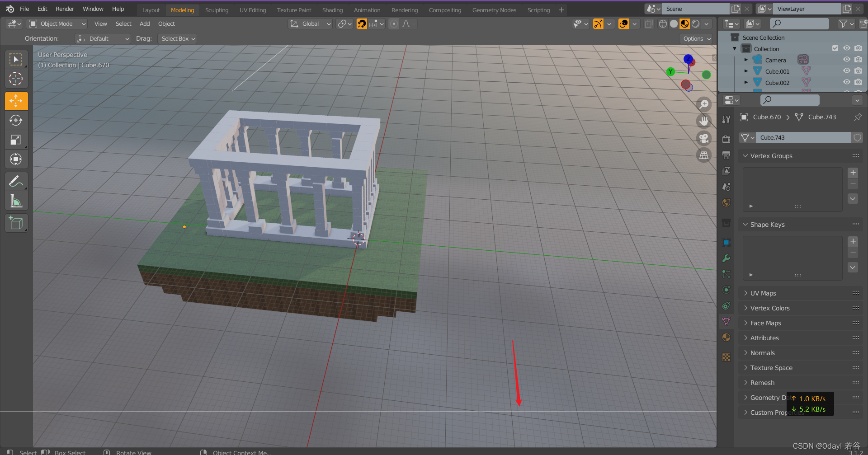868x455 pixels.
Task: Open the Render menu
Action: pyautogui.click(x=65, y=9)
